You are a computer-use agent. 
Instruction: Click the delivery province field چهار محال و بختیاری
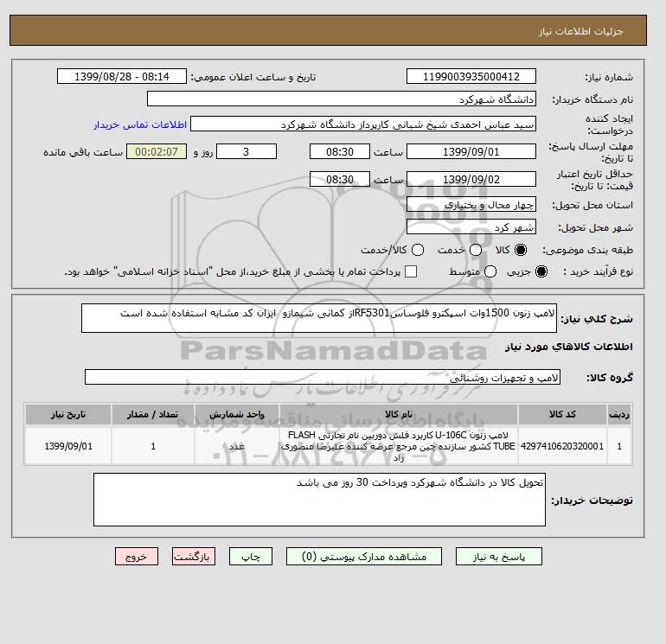click(x=471, y=205)
